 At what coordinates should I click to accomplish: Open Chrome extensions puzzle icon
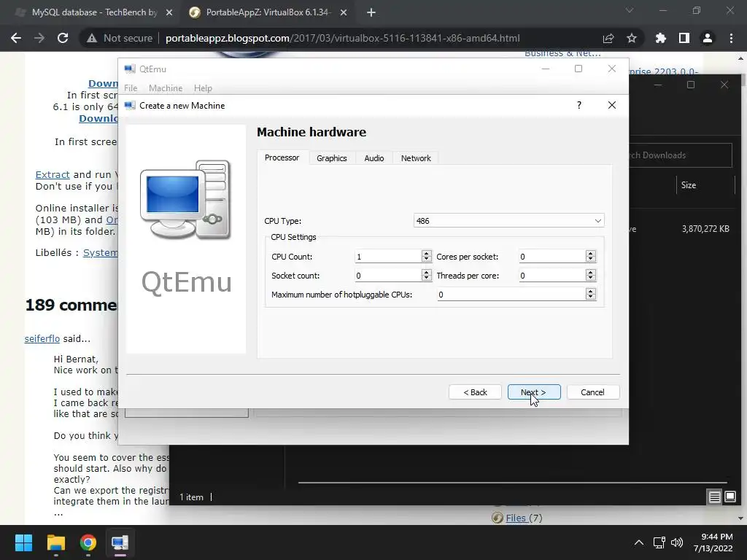coord(660,38)
